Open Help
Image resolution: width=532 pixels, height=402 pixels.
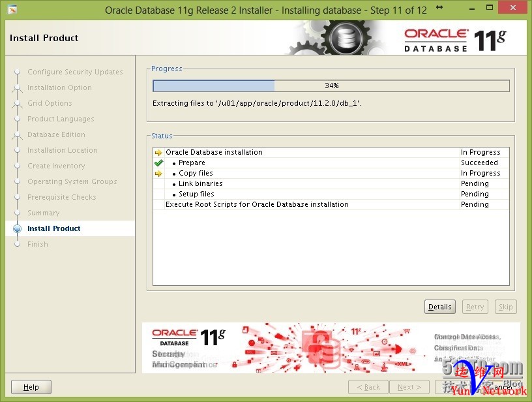click(x=31, y=387)
